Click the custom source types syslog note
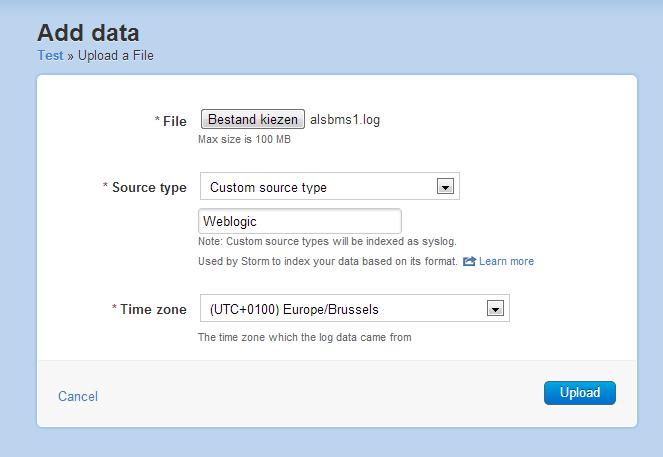Viewport: 663px width, 457px height. tap(326, 242)
